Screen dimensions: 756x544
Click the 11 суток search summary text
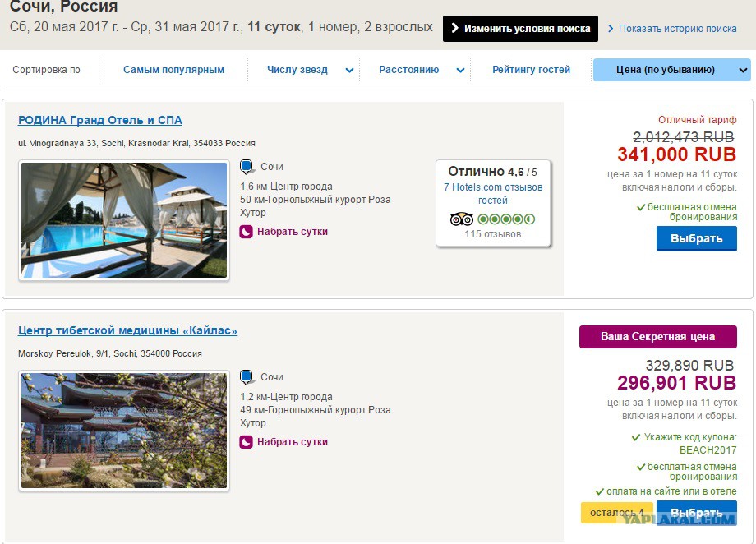[274, 27]
